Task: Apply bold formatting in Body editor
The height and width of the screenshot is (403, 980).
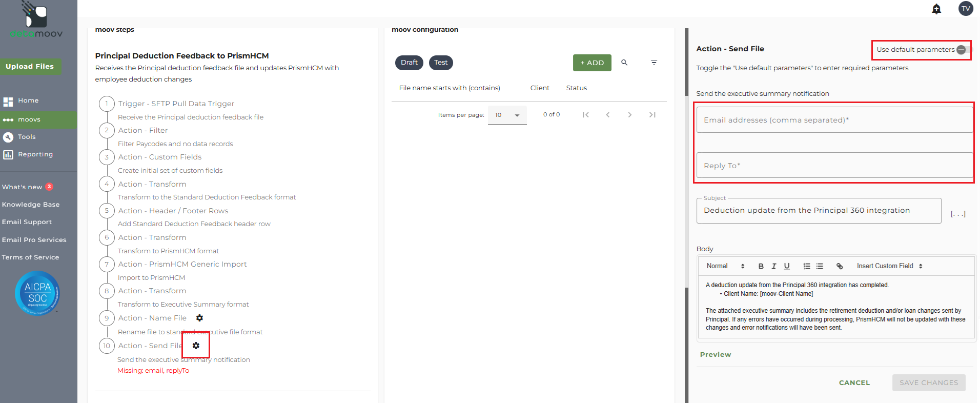Action: tap(761, 266)
